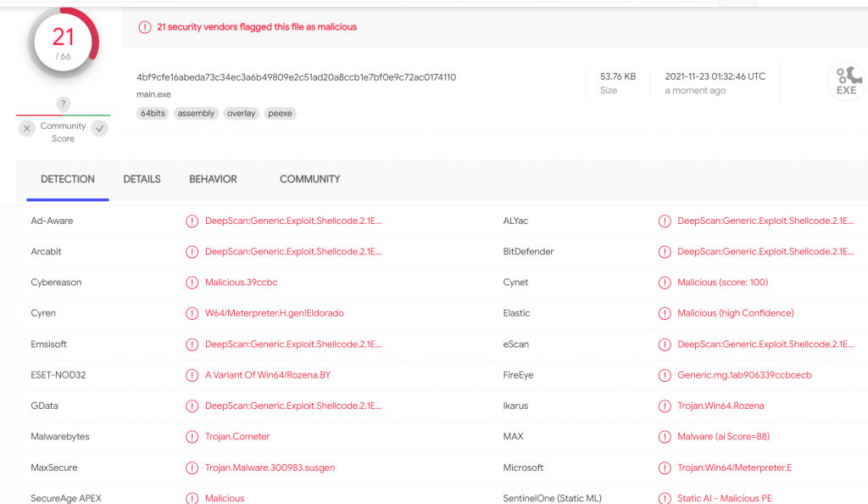Viewport: 868px width, 504px height.
Task: Click the FireEye vendor name
Action: (x=518, y=376)
